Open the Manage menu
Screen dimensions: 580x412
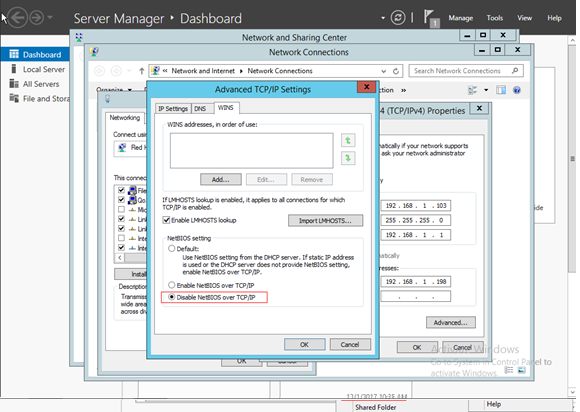461,18
